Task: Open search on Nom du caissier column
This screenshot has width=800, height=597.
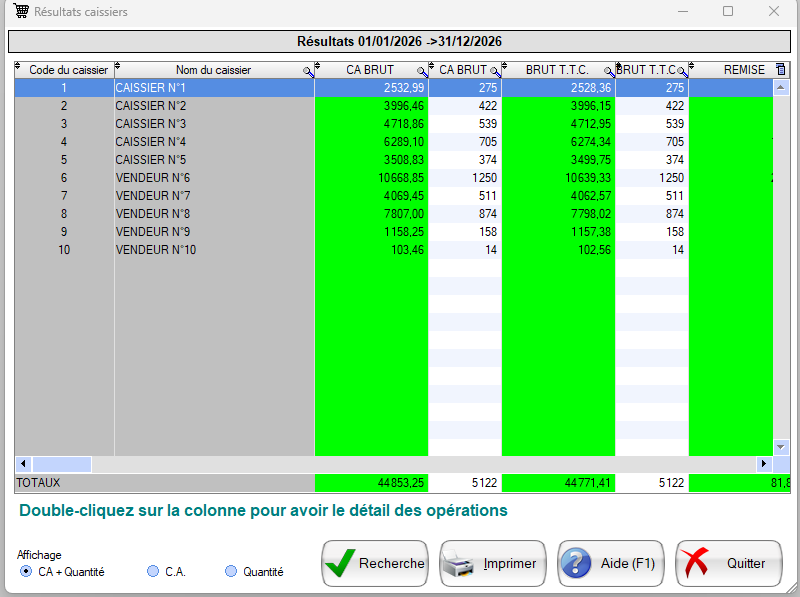Action: 307,70
